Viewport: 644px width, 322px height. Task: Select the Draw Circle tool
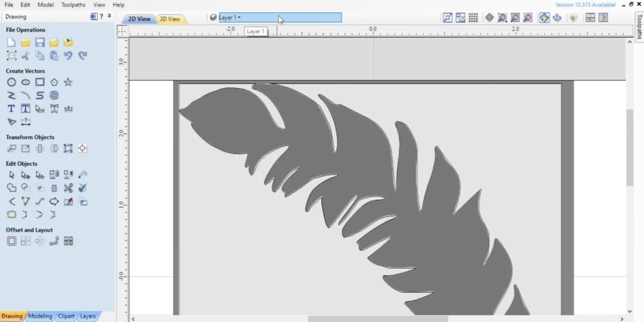coord(11,82)
